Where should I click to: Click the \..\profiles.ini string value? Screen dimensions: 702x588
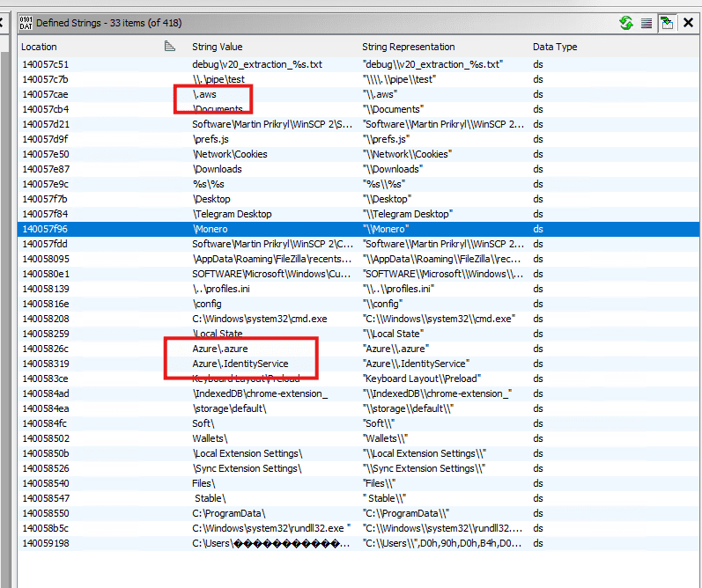[x=221, y=289]
